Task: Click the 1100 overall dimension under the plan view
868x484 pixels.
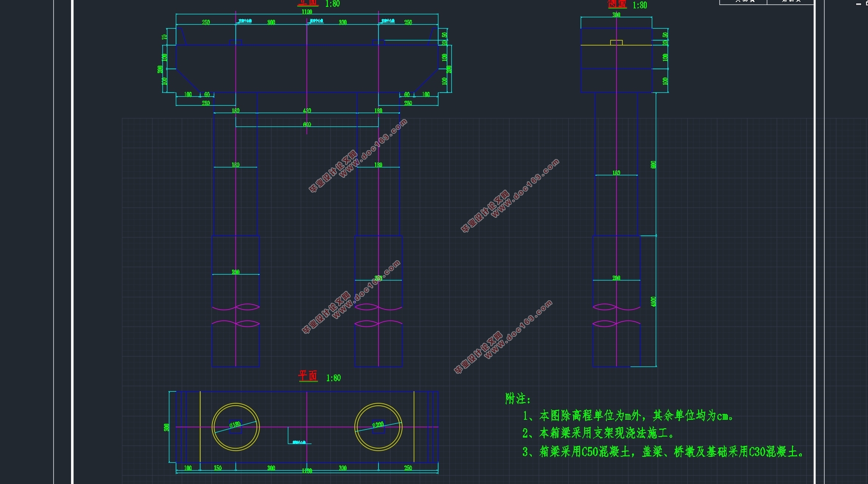Action: click(307, 471)
